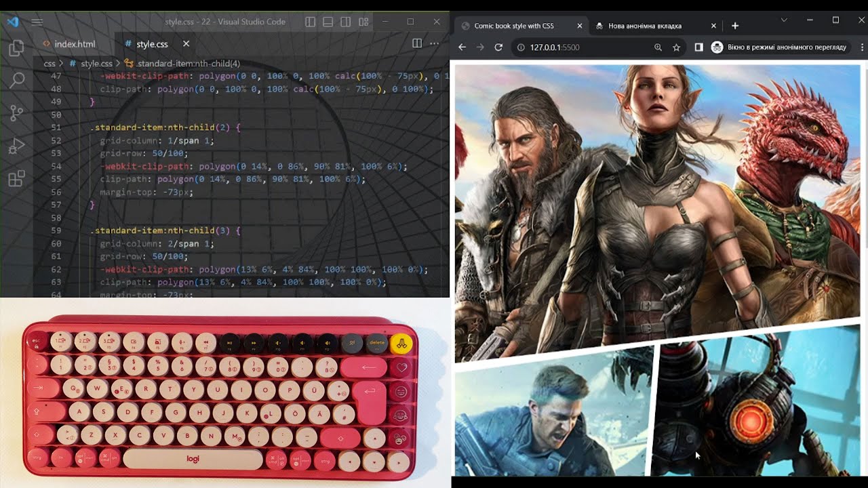
Task: Click the .standard-item:nth-child(3) selector in code
Action: click(162, 230)
